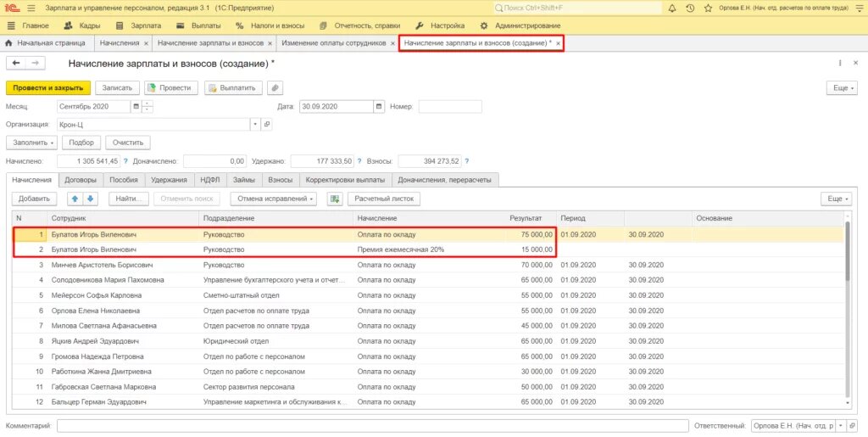The width and height of the screenshot is (868, 437).
Task: Open the Организация field's linked record icon
Action: (267, 124)
